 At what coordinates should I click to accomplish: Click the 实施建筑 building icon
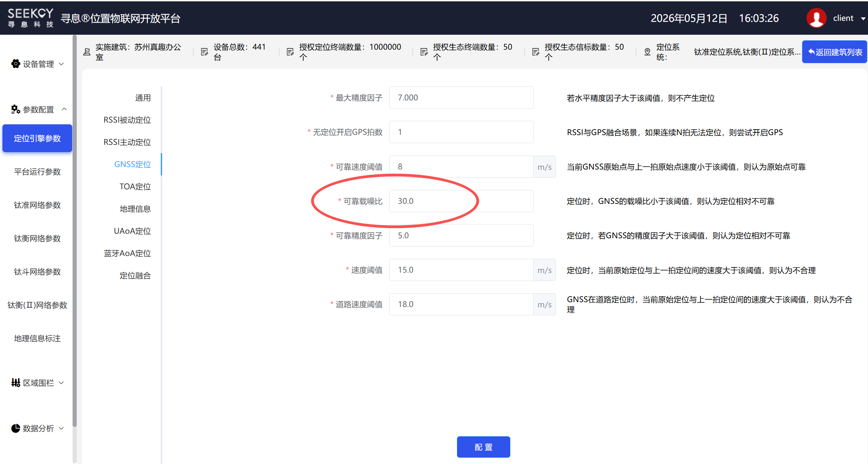pyautogui.click(x=87, y=52)
